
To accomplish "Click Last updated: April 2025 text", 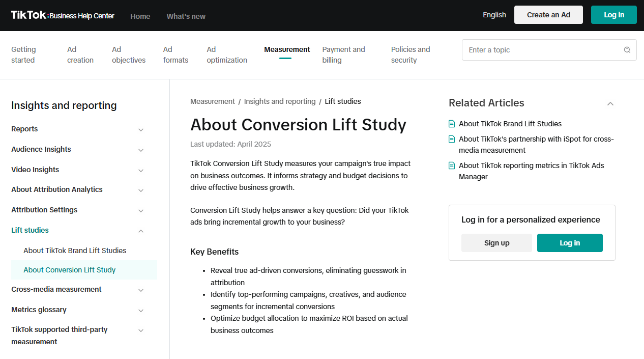I will click(x=230, y=144).
